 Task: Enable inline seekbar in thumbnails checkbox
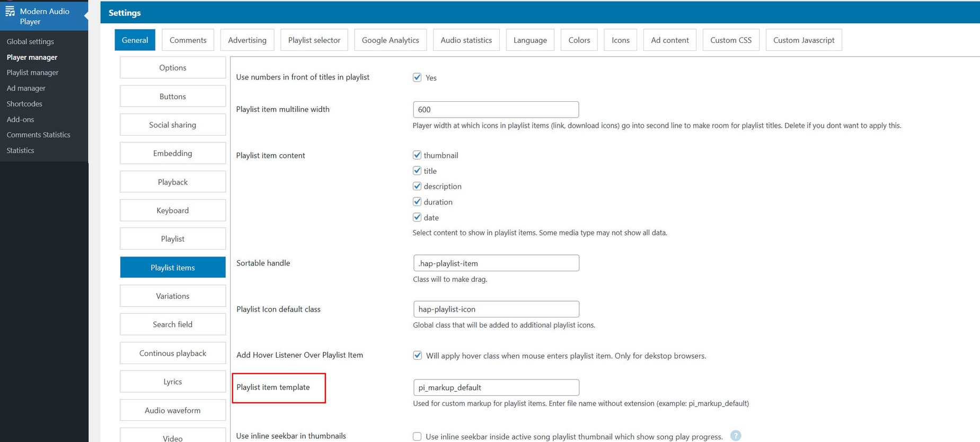[417, 437]
